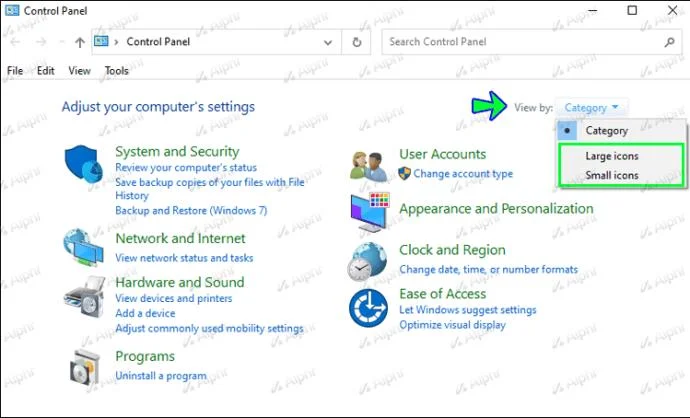Viewport: 690px width, 418px height.
Task: Click the Forward navigation arrow
Action: (41, 42)
